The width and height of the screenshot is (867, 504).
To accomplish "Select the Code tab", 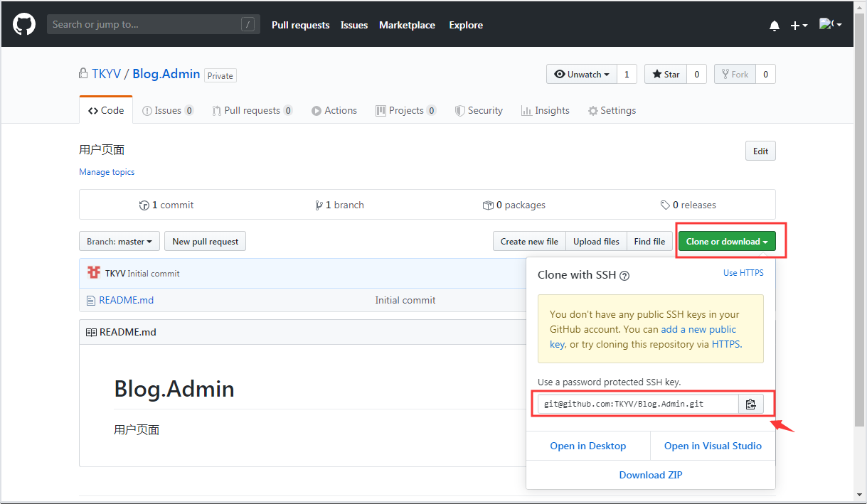I will click(x=106, y=110).
